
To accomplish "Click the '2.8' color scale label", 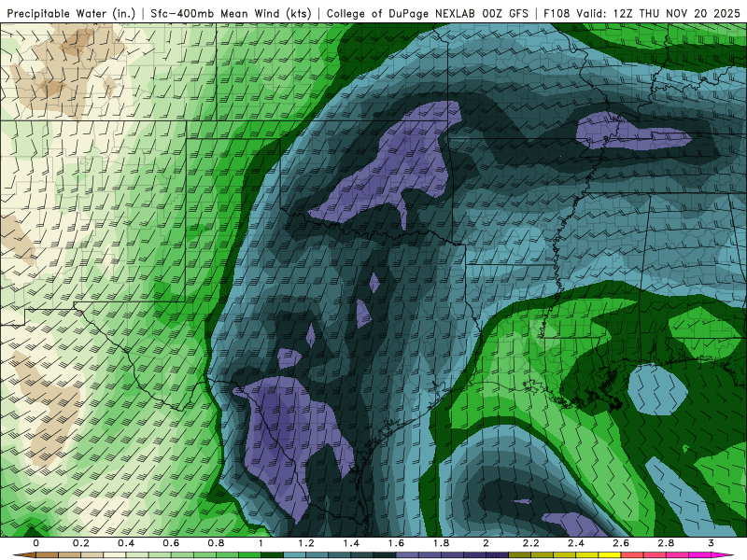I will click(x=666, y=543).
